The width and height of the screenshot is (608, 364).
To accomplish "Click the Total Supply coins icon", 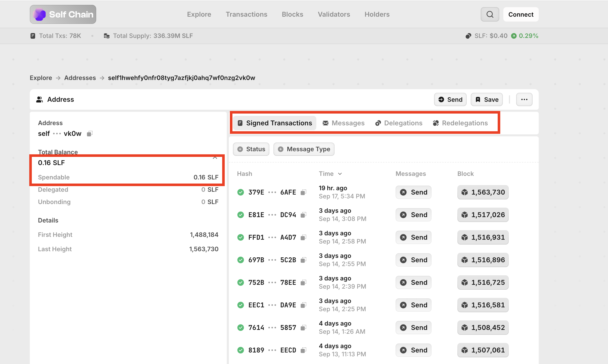I will click(106, 36).
